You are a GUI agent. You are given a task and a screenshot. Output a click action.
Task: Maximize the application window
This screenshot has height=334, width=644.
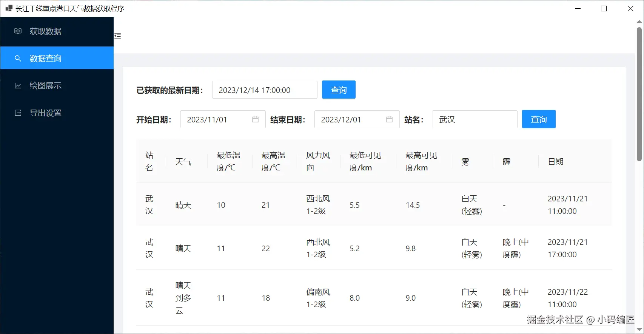[x=604, y=8]
